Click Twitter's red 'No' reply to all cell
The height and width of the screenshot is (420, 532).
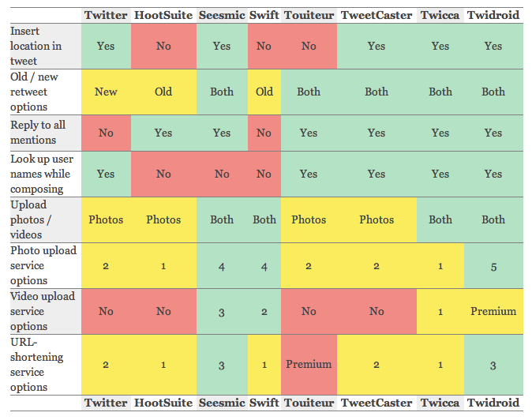pos(106,133)
